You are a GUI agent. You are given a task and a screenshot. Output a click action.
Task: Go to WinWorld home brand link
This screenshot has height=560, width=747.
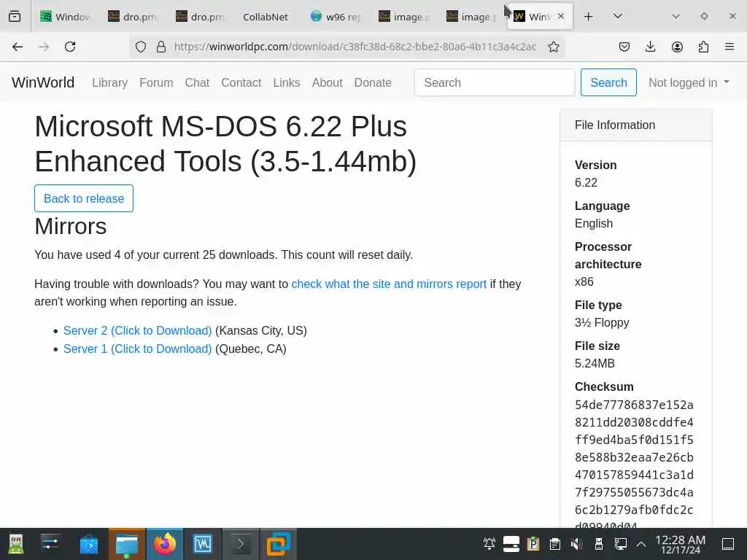pos(43,82)
